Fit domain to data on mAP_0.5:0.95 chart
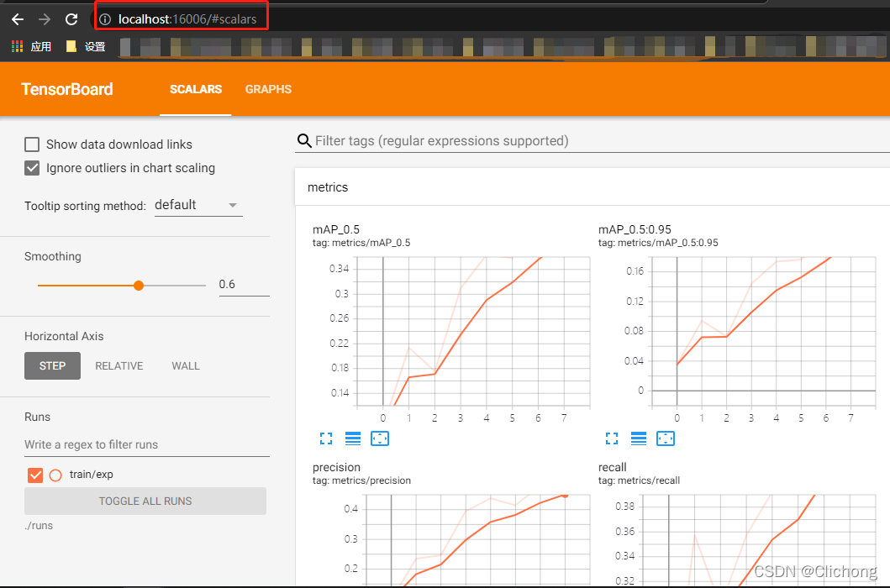This screenshot has width=890, height=588. (x=666, y=438)
